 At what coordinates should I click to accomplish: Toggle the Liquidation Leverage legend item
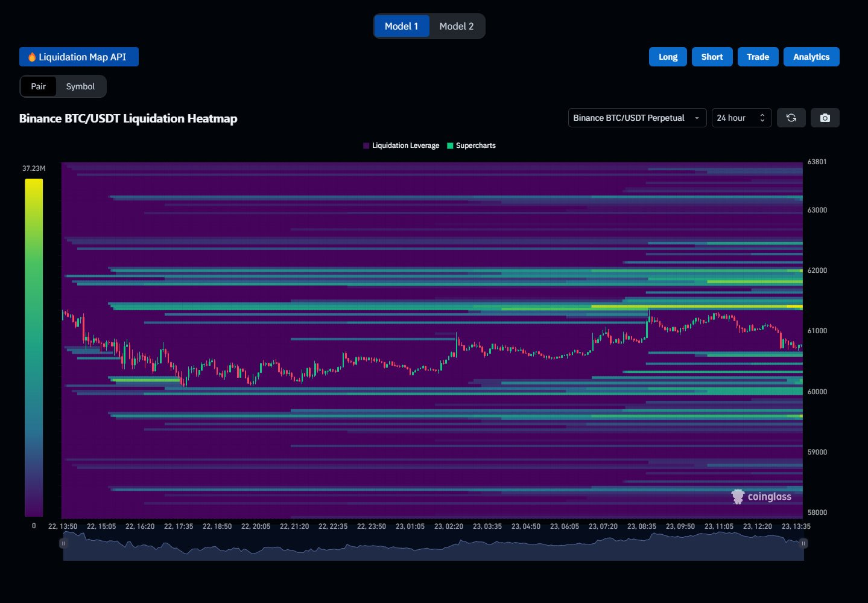pyautogui.click(x=401, y=145)
